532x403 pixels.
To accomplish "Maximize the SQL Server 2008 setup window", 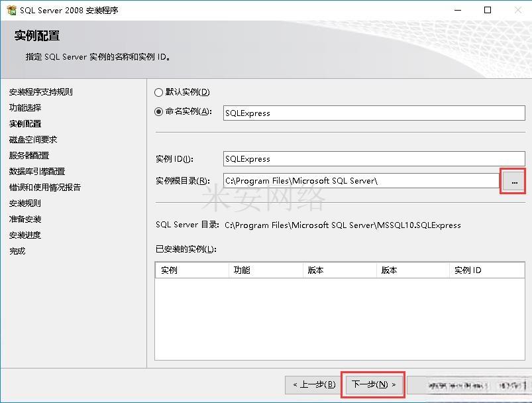I will click(x=488, y=10).
